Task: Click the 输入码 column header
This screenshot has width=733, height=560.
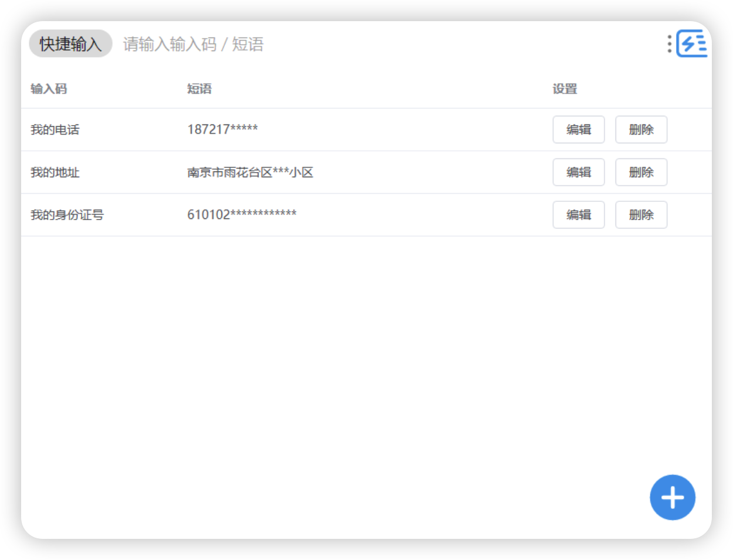Action: coord(45,89)
